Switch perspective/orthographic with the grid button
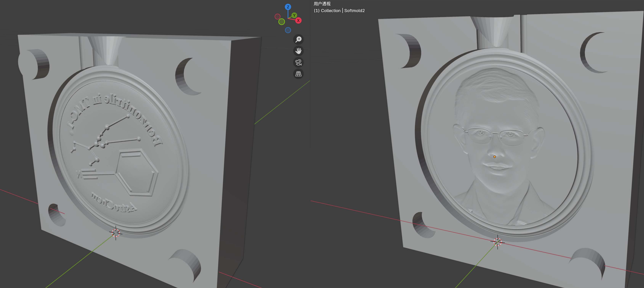Image resolution: width=644 pixels, height=288 pixels. point(298,74)
